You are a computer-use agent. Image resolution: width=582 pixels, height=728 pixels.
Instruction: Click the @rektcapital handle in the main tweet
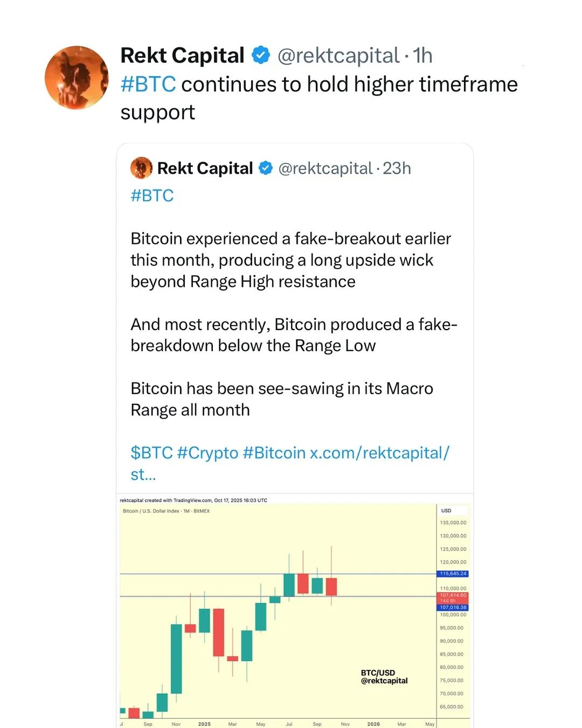[338, 54]
